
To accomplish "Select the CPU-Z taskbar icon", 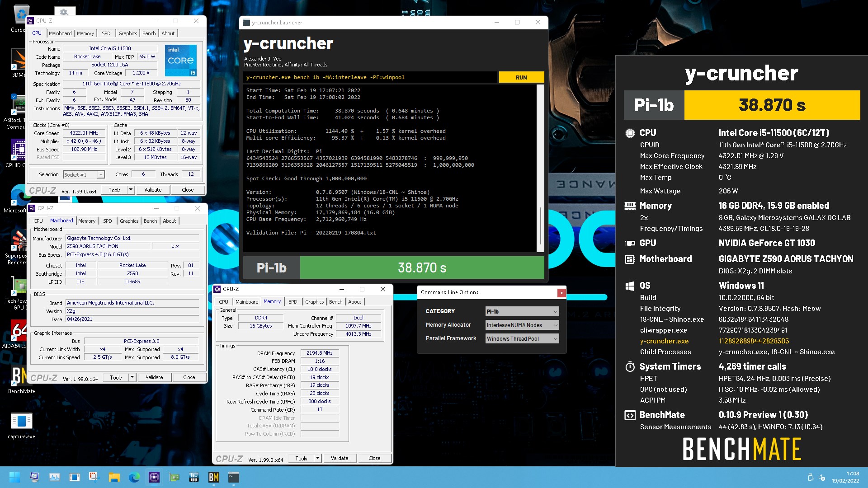I will coord(154,477).
